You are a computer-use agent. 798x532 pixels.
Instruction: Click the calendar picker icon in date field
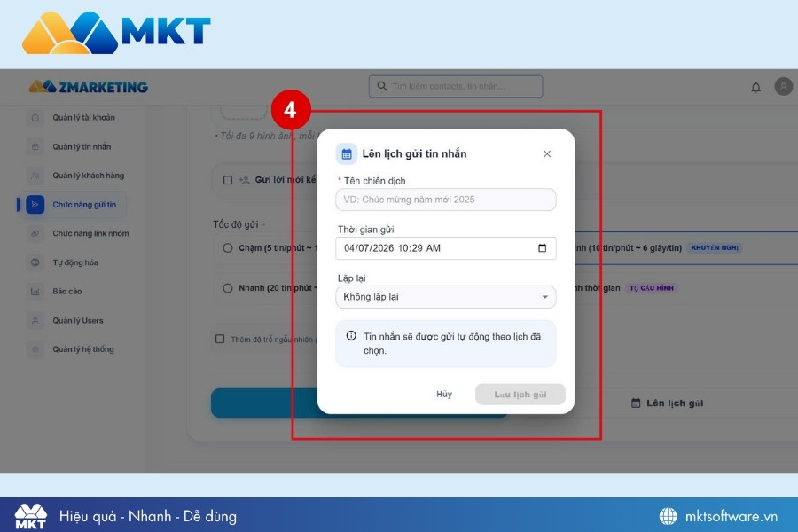tap(543, 248)
